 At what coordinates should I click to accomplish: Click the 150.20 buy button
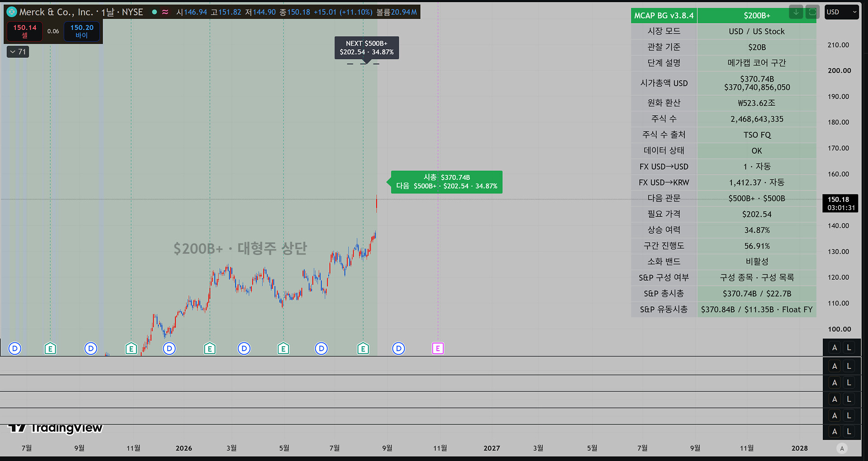[82, 31]
